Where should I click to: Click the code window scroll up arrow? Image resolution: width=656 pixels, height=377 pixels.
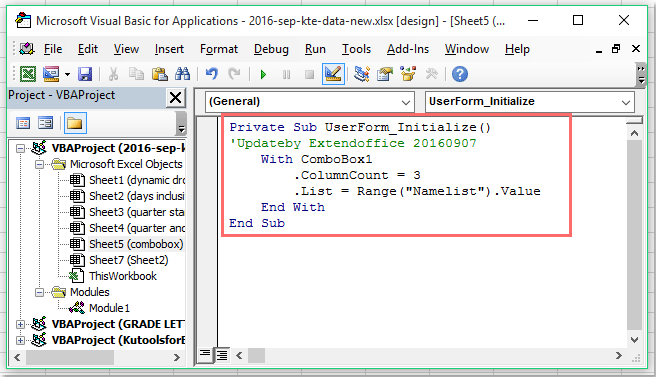click(634, 133)
